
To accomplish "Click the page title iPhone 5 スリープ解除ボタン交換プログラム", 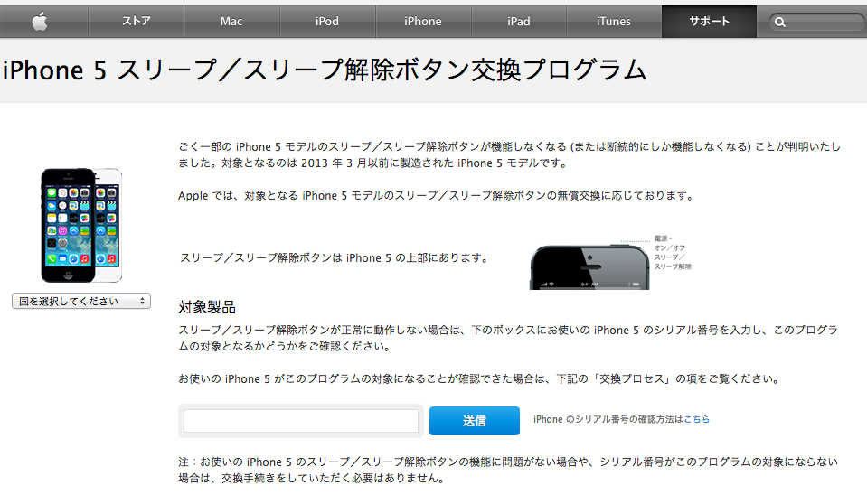I will (324, 70).
